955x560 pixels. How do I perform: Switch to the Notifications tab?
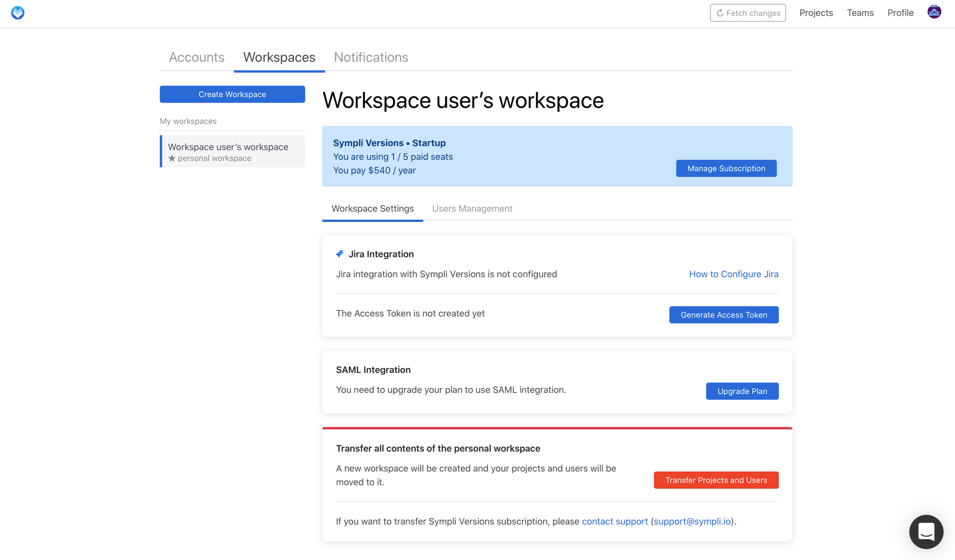[371, 57]
